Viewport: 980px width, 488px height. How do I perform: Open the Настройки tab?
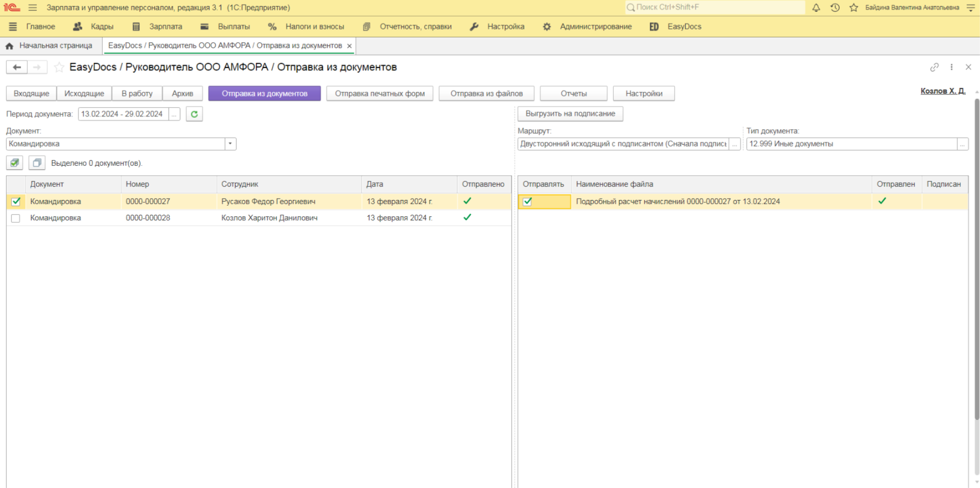pyautogui.click(x=644, y=94)
